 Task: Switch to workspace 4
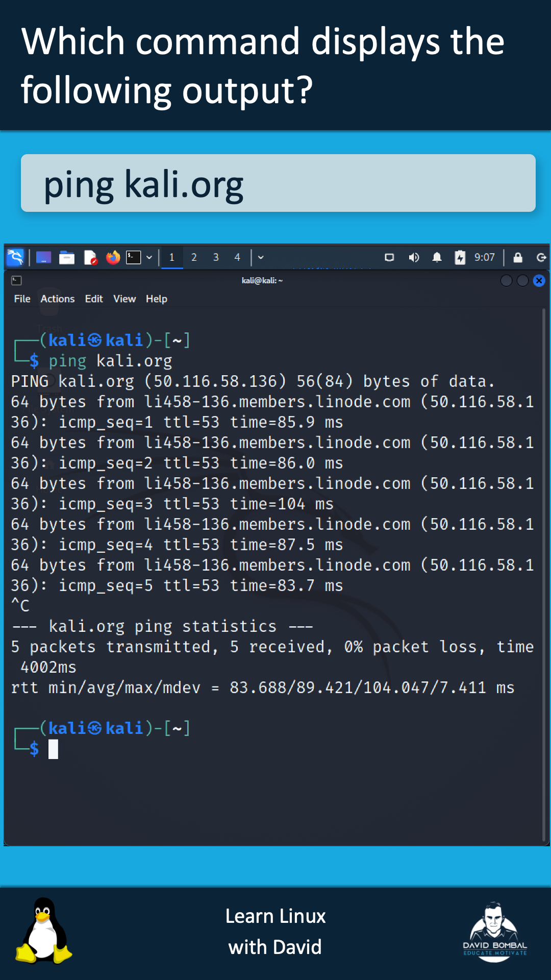click(x=237, y=257)
